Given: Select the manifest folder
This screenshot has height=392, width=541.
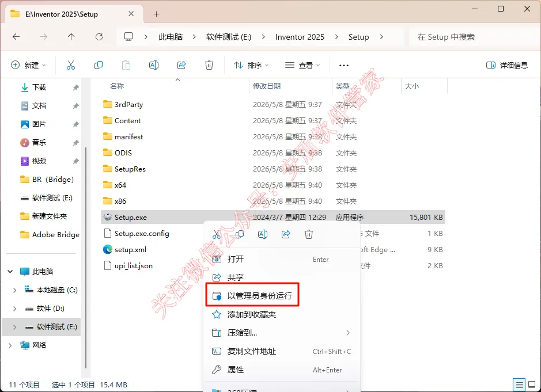Looking at the screenshot, I should click(128, 137).
